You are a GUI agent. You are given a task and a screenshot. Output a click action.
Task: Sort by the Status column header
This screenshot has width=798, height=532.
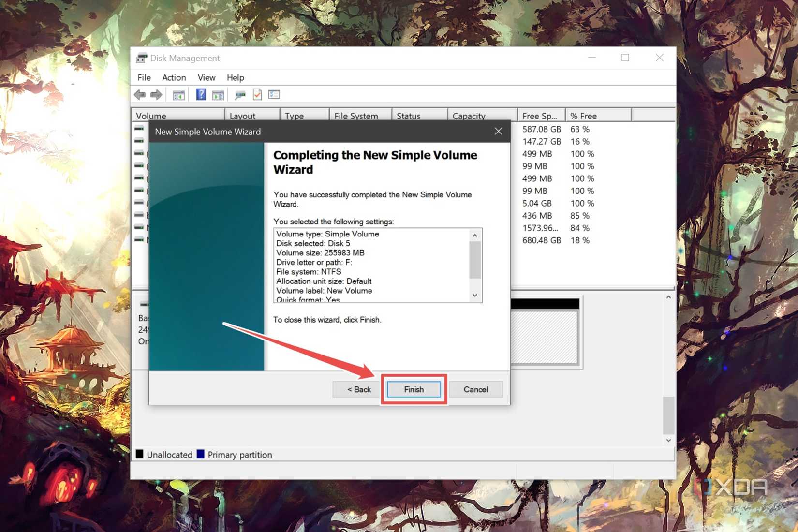(x=420, y=116)
